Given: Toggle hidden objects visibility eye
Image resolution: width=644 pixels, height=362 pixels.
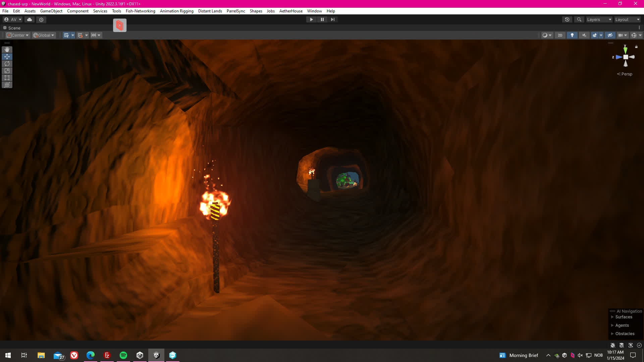Looking at the screenshot, I should [610, 35].
